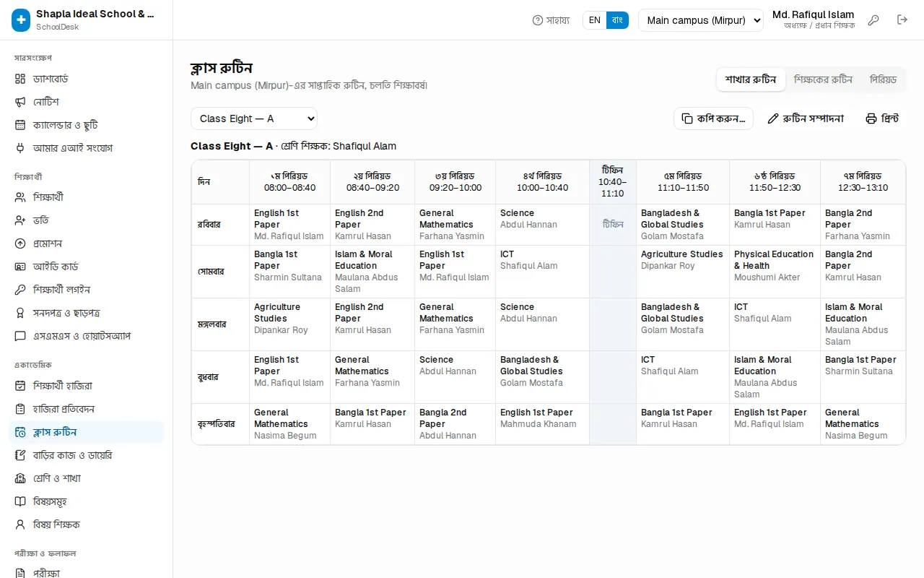Click the সোমবার row label
924x578 pixels.
click(211, 272)
